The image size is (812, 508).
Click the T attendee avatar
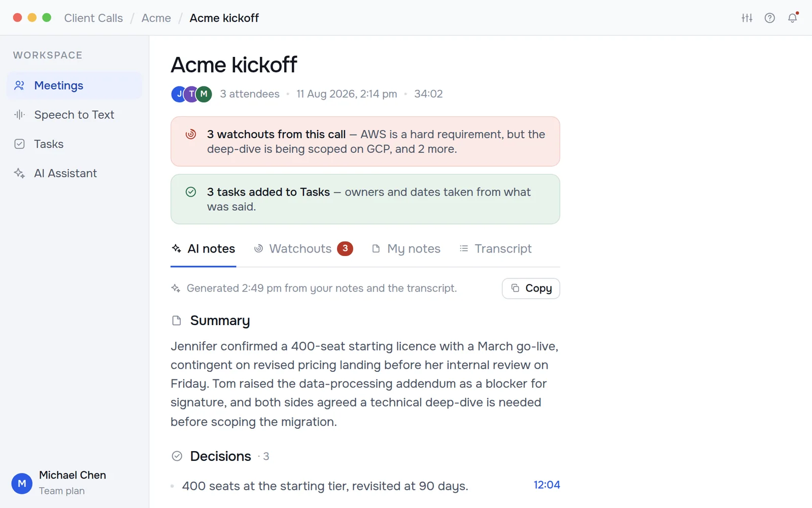[191, 94]
